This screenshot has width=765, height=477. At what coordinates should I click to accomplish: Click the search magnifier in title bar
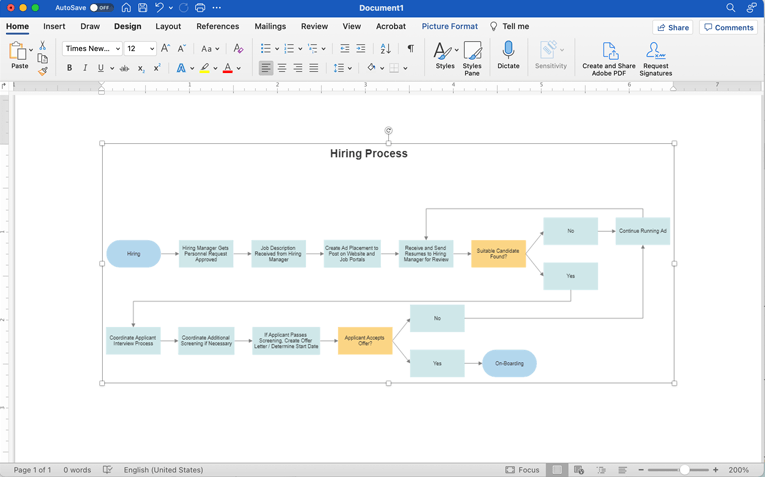point(730,8)
